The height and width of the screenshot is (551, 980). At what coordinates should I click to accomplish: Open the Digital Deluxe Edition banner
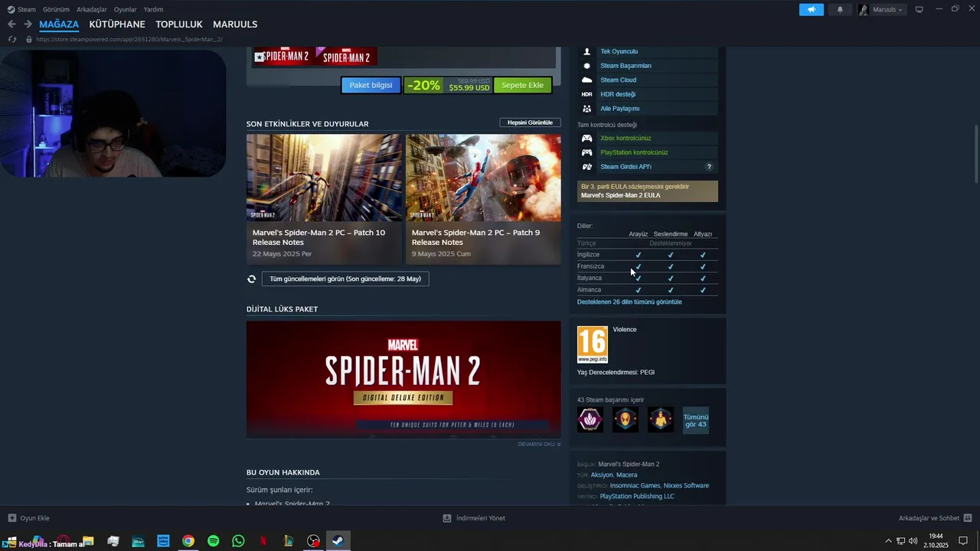tap(403, 379)
